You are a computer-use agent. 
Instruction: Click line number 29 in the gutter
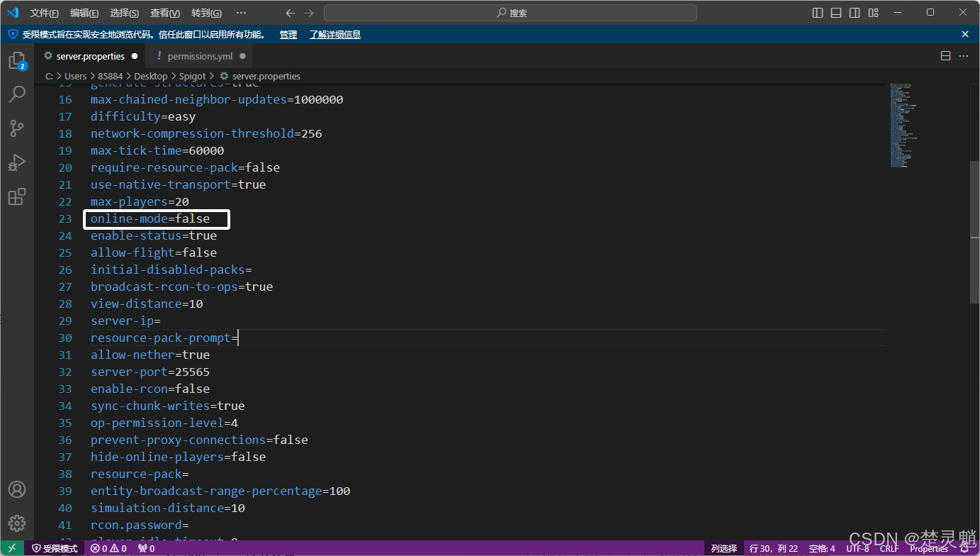pyautogui.click(x=65, y=321)
